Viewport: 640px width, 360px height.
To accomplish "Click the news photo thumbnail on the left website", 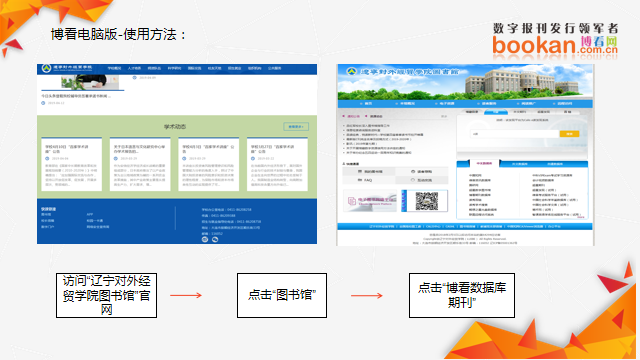I will (90, 82).
